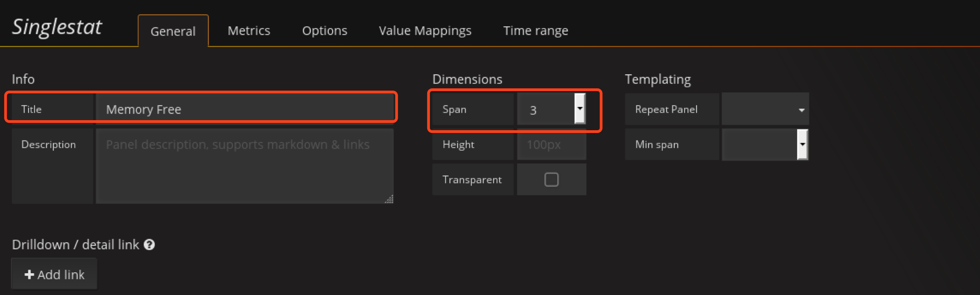Click the Repeat Panel label
980x295 pixels.
[666, 110]
